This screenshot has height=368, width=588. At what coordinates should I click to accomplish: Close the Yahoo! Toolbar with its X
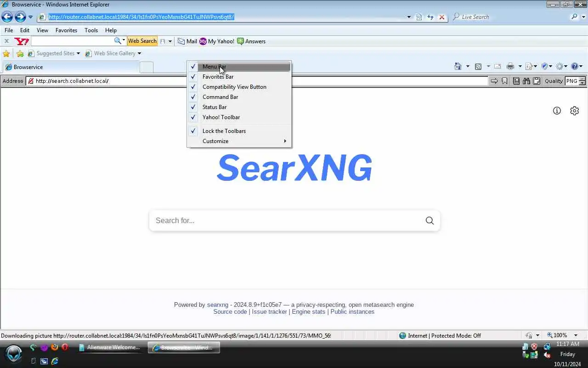tap(6, 41)
